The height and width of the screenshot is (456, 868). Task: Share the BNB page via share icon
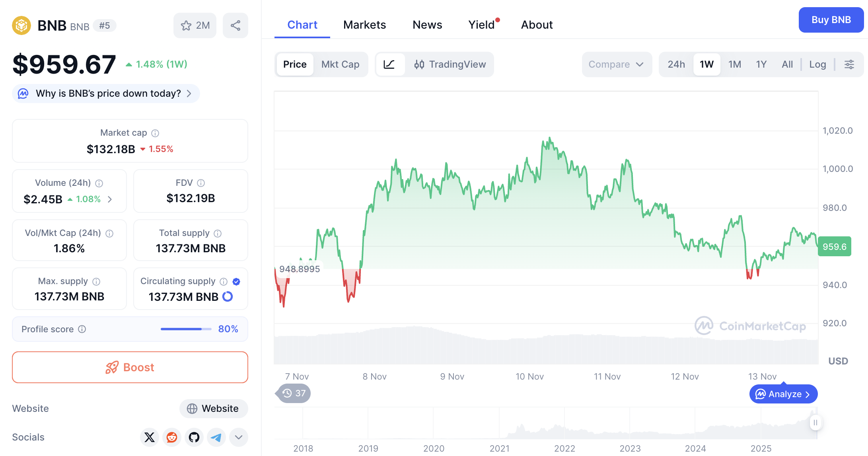(235, 25)
